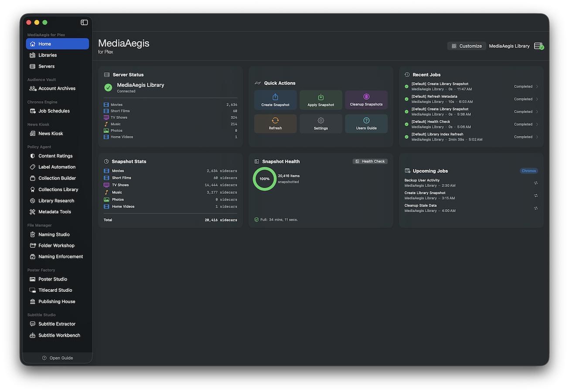569x392 pixels.
Task: Open Home in the sidebar
Action: (57, 44)
